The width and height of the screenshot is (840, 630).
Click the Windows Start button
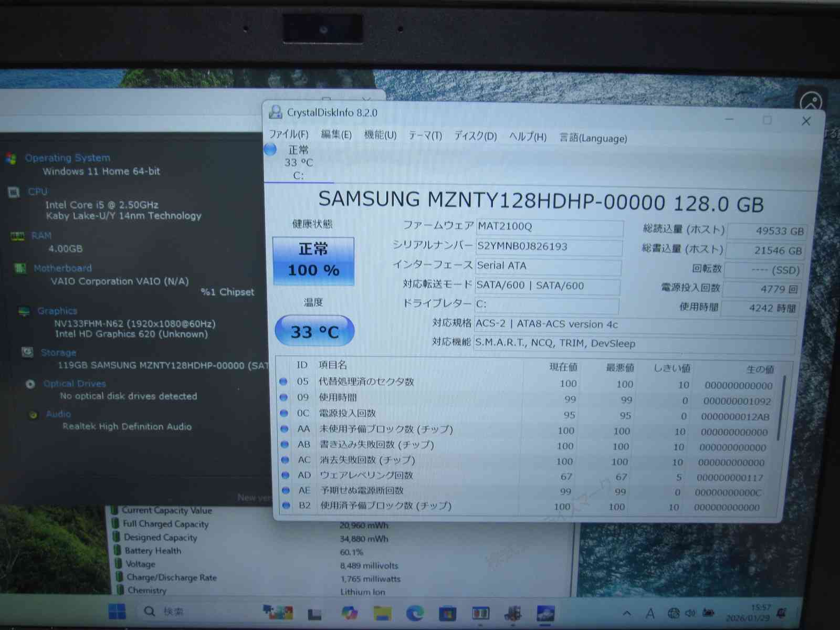pyautogui.click(x=117, y=612)
